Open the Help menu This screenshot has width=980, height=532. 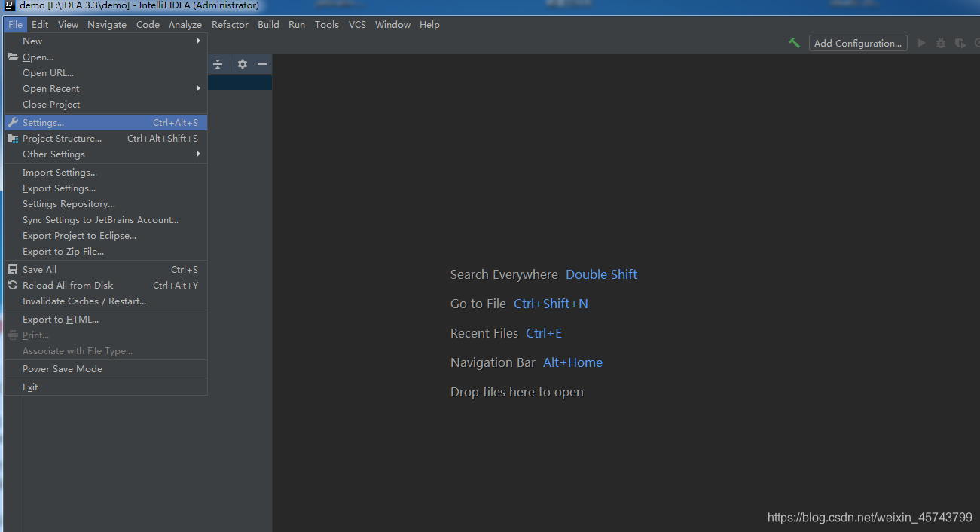429,25
